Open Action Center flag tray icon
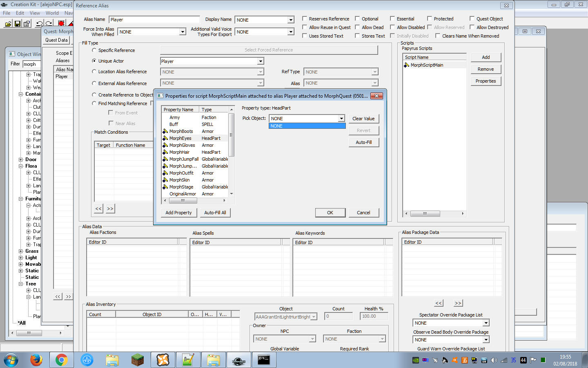Viewport: 588px width, 368px height. pos(533,360)
